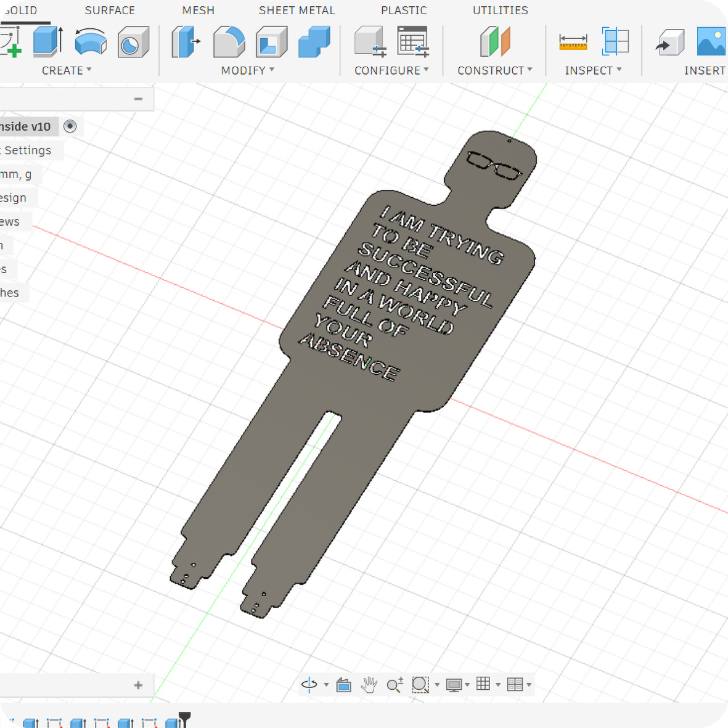Choose the Fillet tool icon
This screenshot has height=728, width=728.
pos(229,42)
